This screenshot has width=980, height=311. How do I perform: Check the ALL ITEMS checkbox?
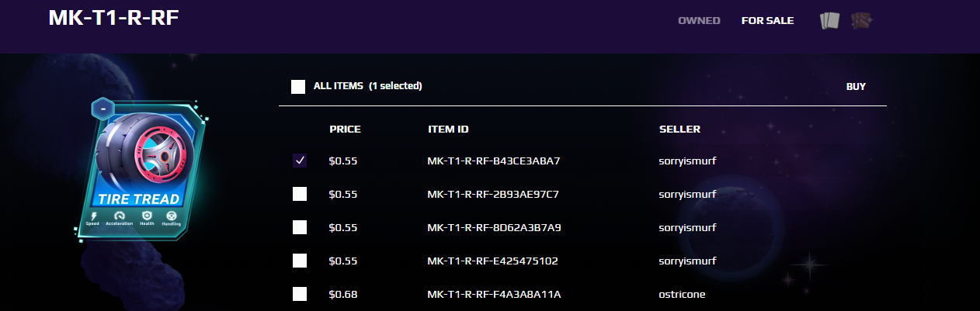298,86
